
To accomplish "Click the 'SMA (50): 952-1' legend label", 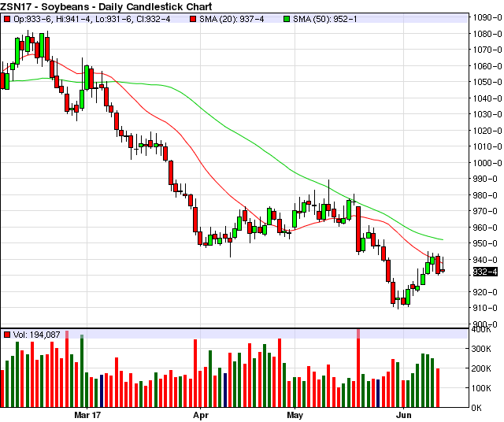I will 324,19.
